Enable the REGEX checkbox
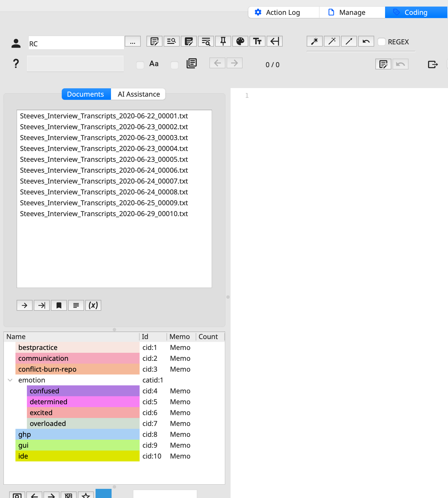This screenshot has height=498, width=448. click(x=382, y=42)
